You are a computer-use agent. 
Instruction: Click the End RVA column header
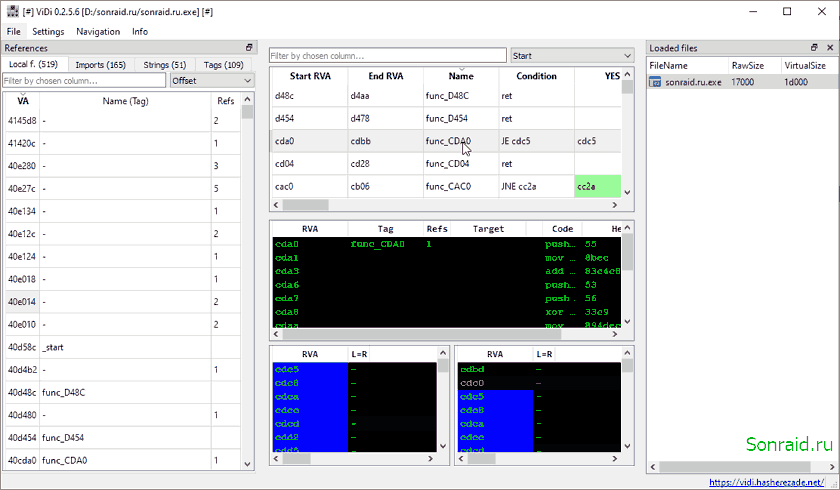pos(386,76)
